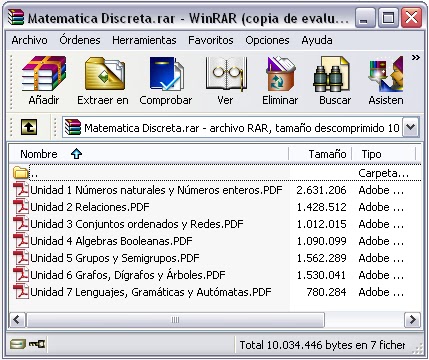Click the Buscar binoculars icon
Viewport: 429px width, 360px height.
tap(331, 74)
